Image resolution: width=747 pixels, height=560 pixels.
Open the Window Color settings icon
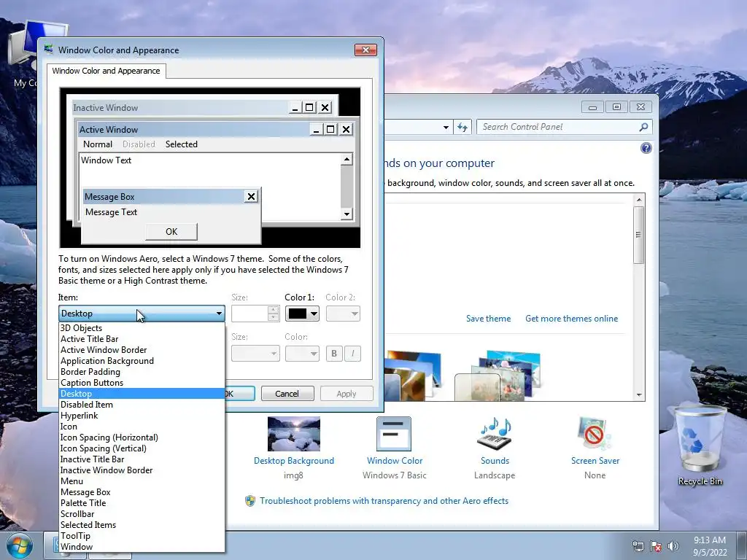point(393,434)
